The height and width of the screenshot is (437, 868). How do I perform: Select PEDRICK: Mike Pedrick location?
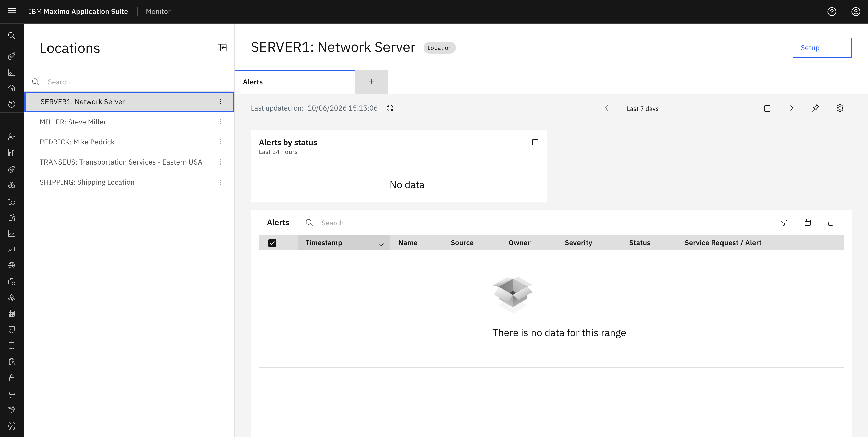129,142
